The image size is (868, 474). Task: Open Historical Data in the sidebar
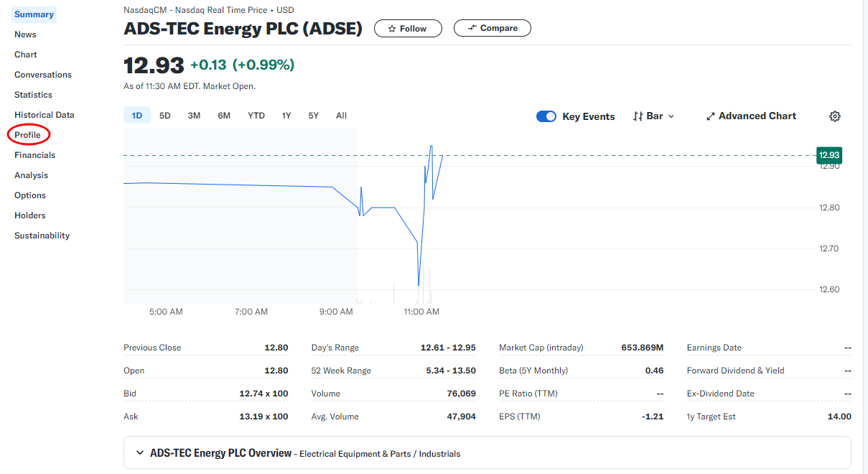45,115
